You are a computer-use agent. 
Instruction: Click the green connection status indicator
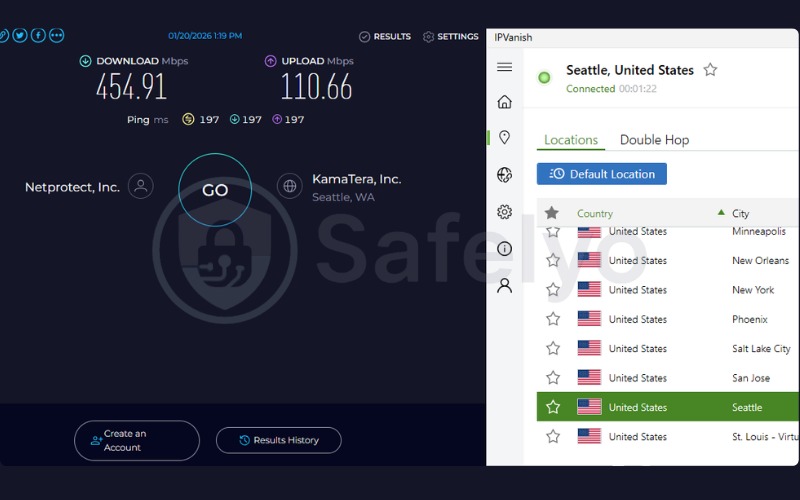544,78
